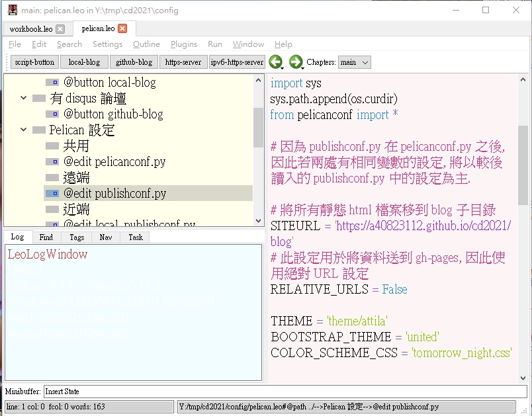This screenshot has width=532, height=416.
Task: Run the github-blog script button
Action: pos(134,62)
